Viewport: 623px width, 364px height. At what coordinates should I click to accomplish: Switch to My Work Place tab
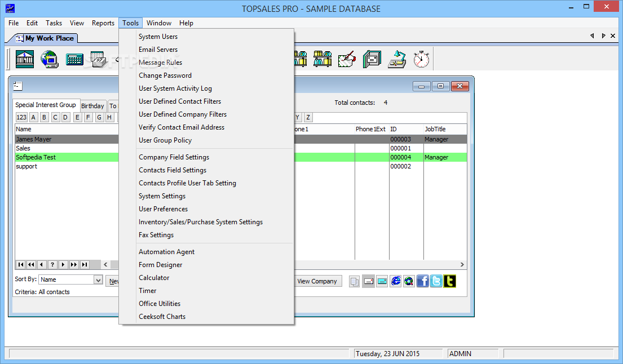tap(45, 38)
